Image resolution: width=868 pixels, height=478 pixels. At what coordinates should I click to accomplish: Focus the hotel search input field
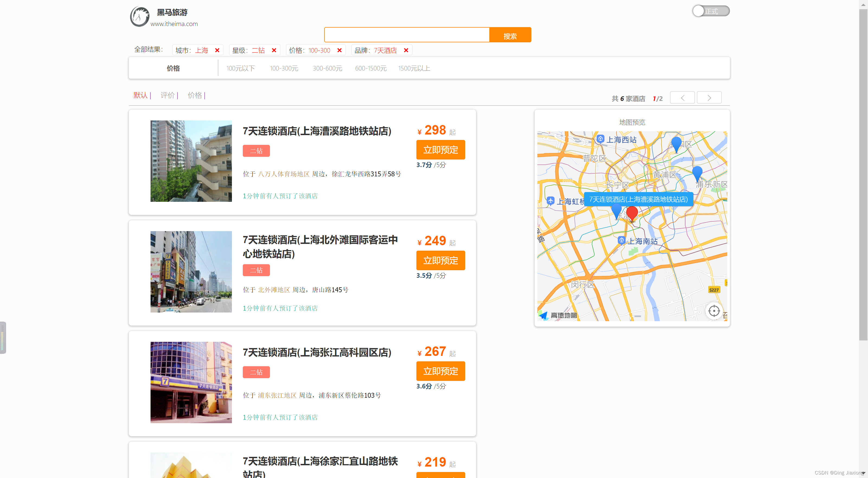(x=407, y=35)
